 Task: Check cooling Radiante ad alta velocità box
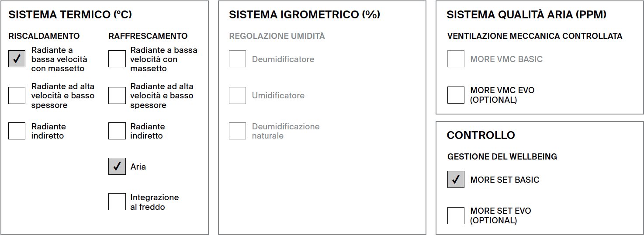(117, 95)
